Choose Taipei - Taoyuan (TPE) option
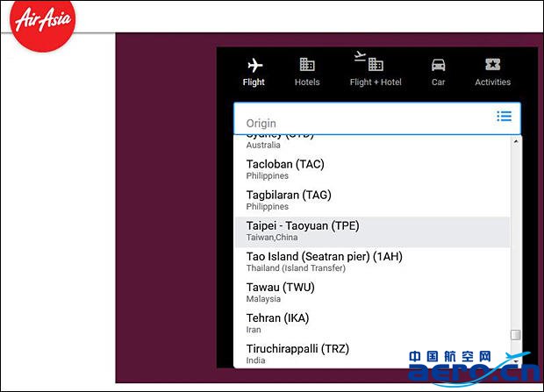Viewport: 544px width, 392px height. [x=372, y=232]
